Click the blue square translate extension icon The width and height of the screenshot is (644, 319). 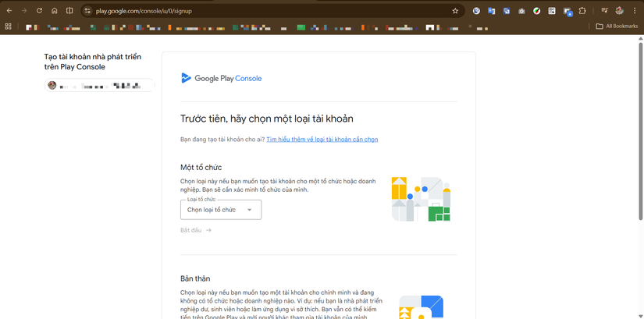click(x=507, y=11)
